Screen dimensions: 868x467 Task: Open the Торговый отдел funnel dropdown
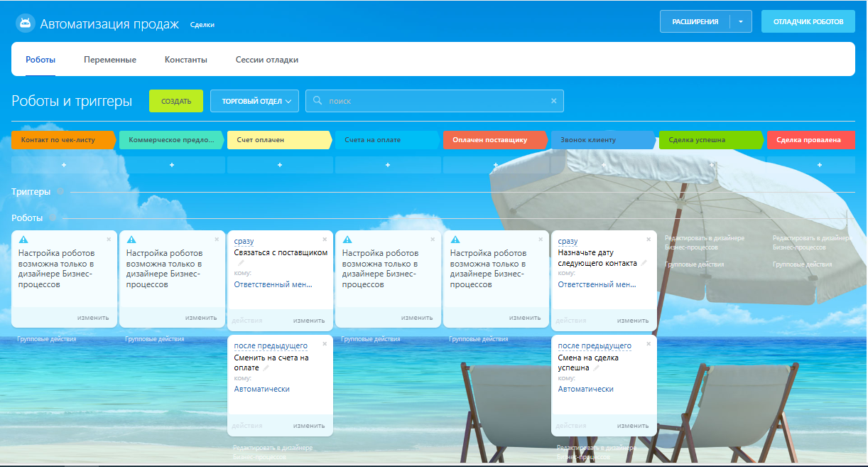click(254, 101)
